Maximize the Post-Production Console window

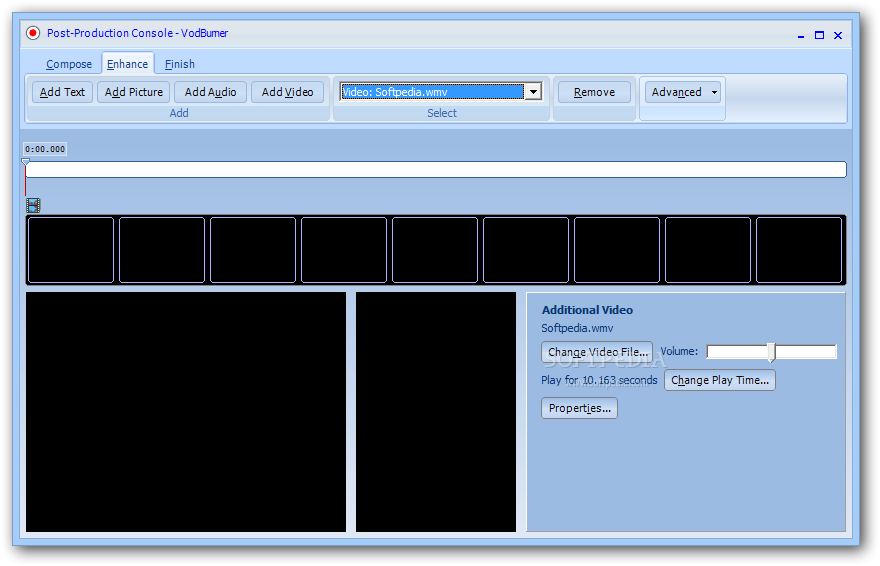tap(819, 35)
